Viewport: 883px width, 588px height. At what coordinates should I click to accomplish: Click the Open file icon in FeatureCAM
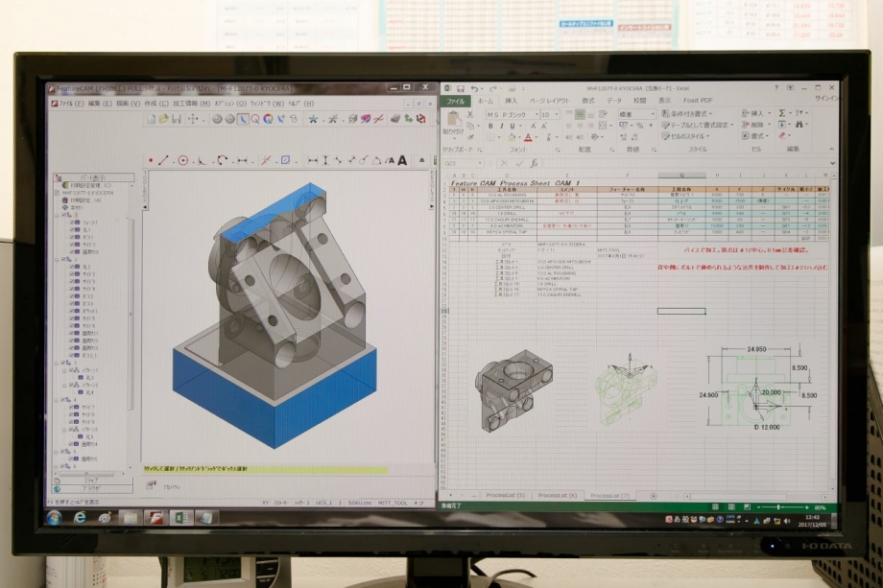pos(163,119)
